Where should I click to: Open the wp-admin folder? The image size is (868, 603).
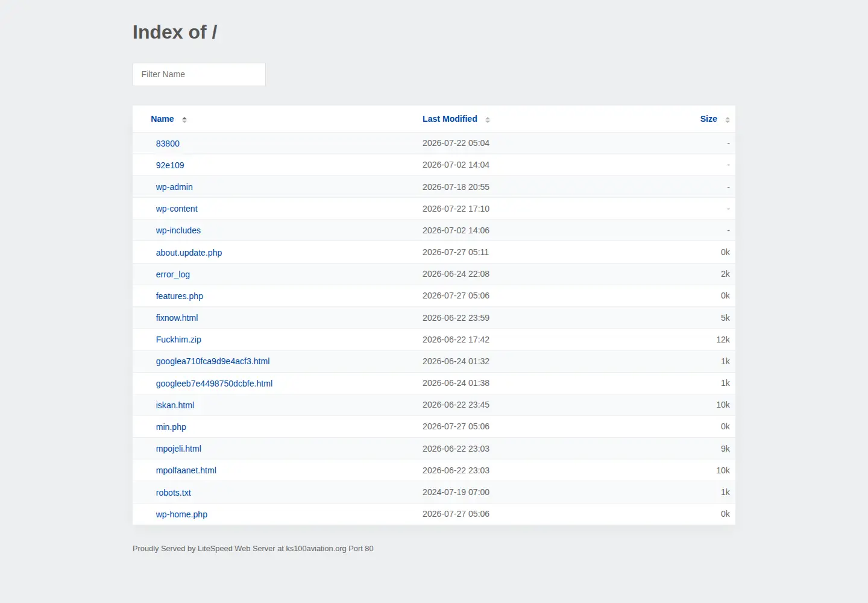pyautogui.click(x=174, y=187)
